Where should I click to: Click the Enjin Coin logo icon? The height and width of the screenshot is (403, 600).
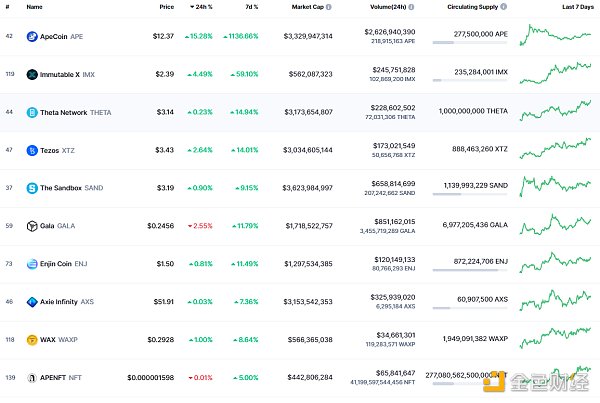tap(32, 264)
